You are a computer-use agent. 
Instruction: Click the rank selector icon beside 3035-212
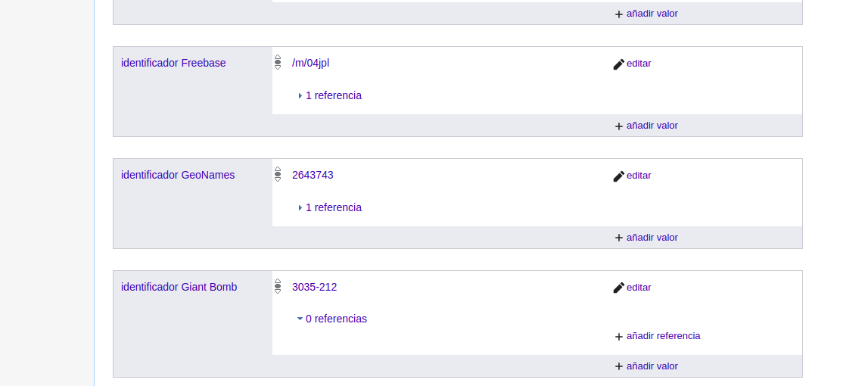[278, 287]
